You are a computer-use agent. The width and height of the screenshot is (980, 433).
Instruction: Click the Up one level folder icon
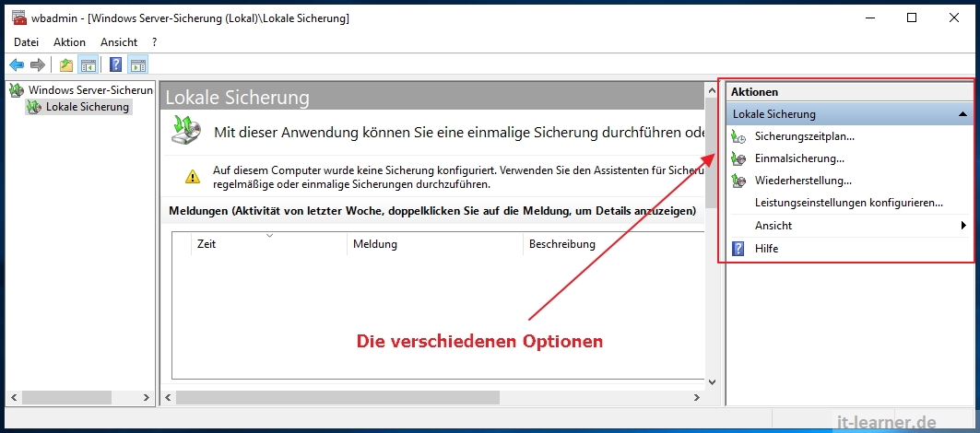(65, 64)
